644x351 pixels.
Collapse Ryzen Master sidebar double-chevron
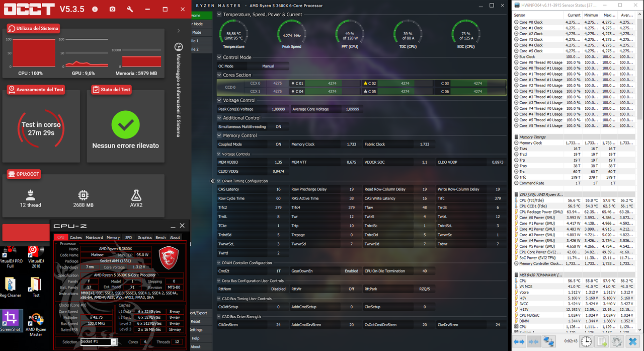tap(212, 181)
